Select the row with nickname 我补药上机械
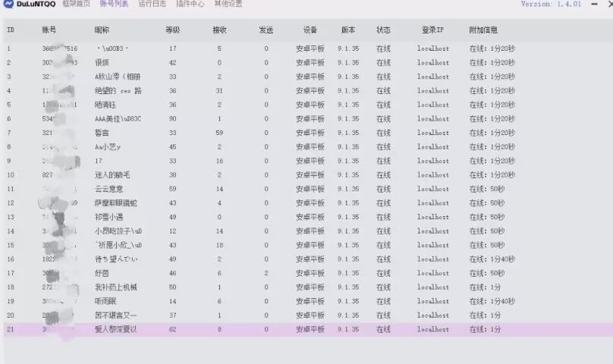Viewport: 613px width, 364px height. click(x=306, y=287)
